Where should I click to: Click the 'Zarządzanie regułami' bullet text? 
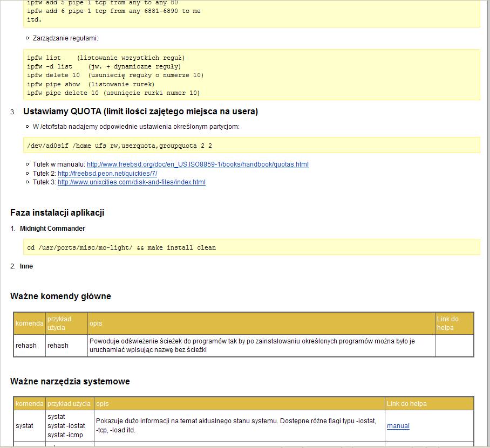pos(65,38)
